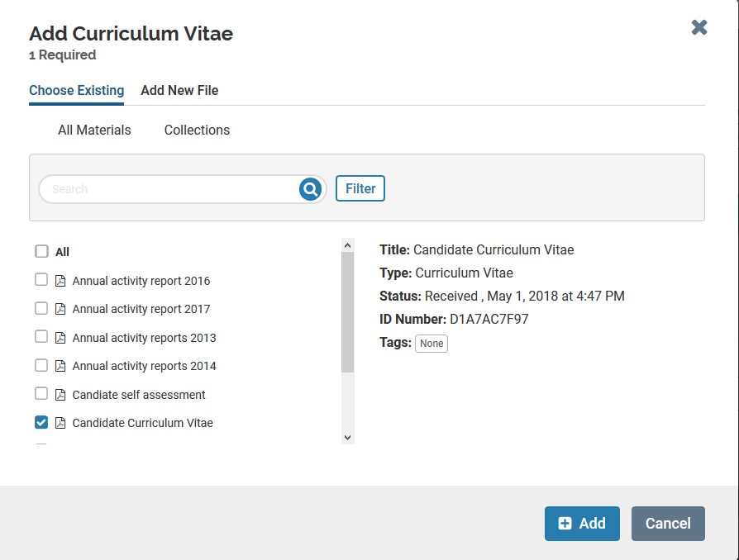
Task: Click the search magnifier icon
Action: click(310, 189)
